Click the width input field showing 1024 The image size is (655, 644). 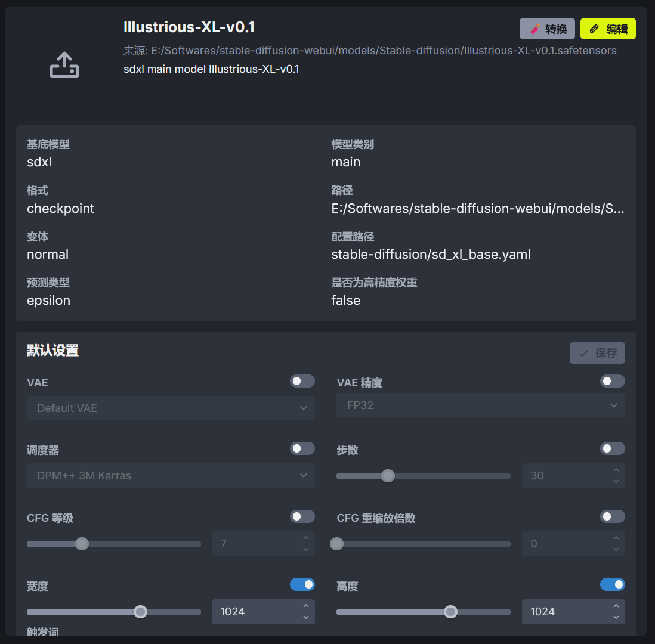click(254, 612)
